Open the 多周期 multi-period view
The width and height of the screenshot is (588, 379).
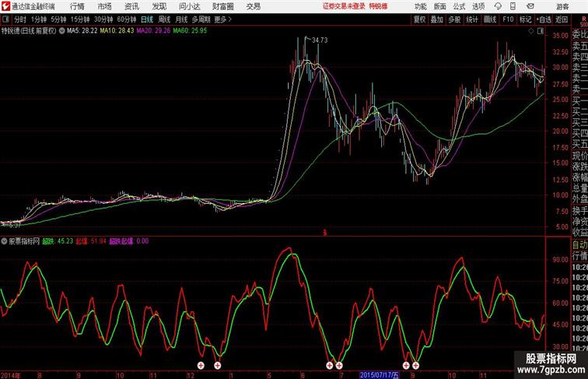[x=201, y=19]
